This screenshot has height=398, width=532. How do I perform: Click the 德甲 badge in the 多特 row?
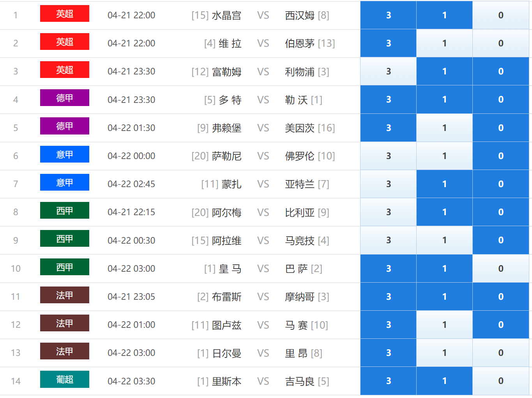(x=65, y=98)
